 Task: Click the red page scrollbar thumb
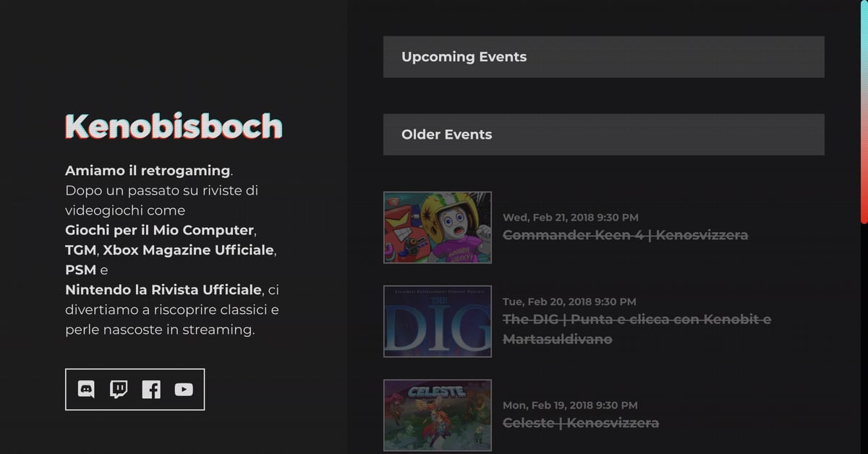pyautogui.click(x=864, y=112)
